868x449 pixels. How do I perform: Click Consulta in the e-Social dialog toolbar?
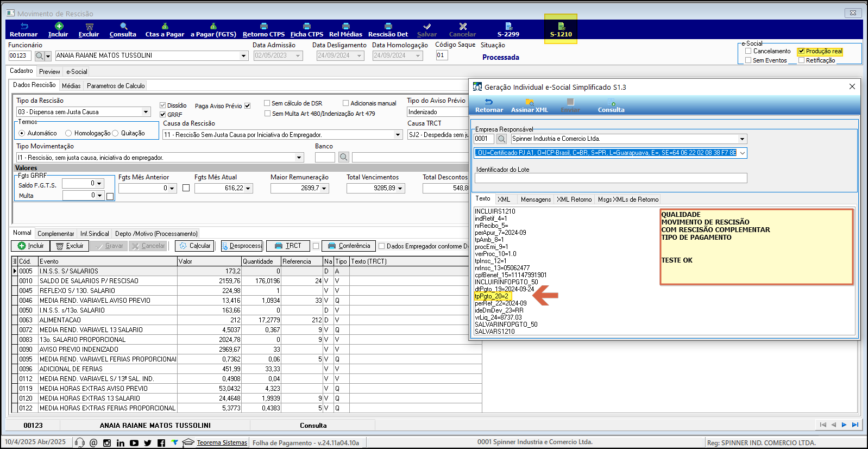click(x=611, y=105)
